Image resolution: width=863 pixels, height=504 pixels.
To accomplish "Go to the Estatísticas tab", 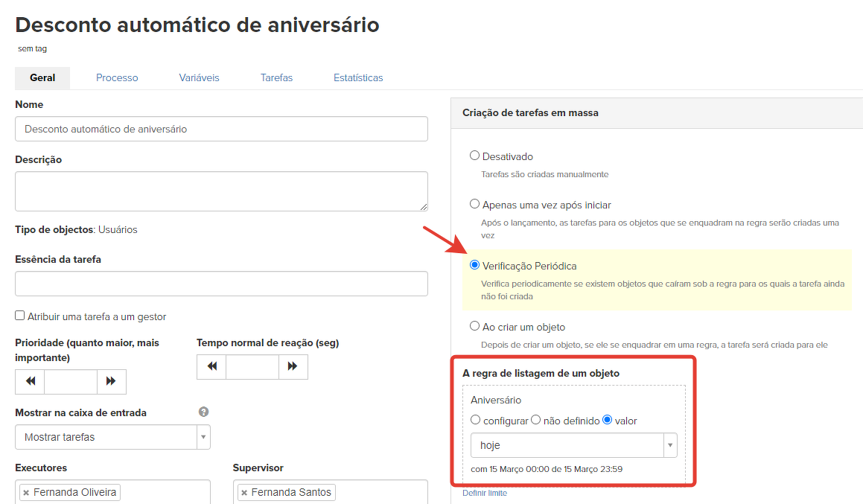I will tap(358, 77).
